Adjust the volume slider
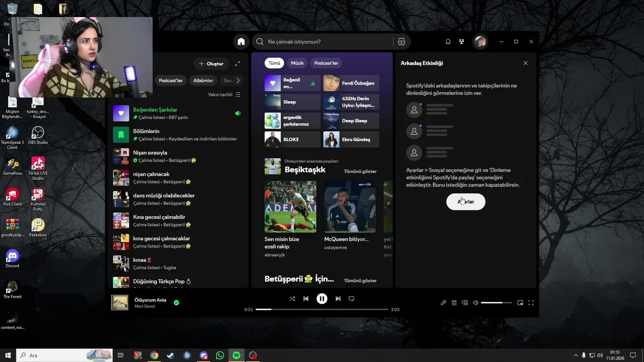This screenshot has height=362, width=644. [496, 303]
